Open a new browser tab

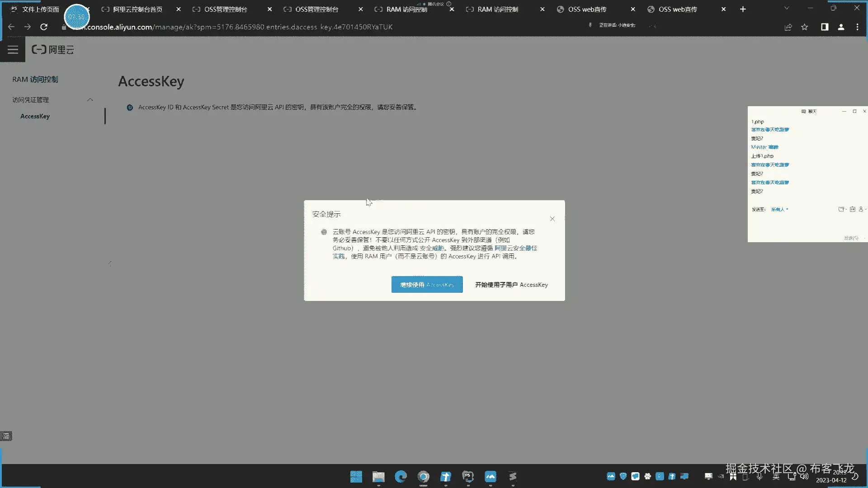coord(743,9)
